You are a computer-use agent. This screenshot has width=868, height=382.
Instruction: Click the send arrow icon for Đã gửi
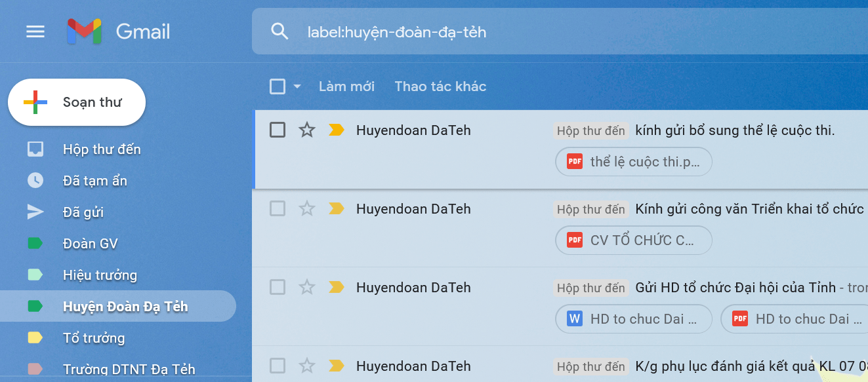35,212
